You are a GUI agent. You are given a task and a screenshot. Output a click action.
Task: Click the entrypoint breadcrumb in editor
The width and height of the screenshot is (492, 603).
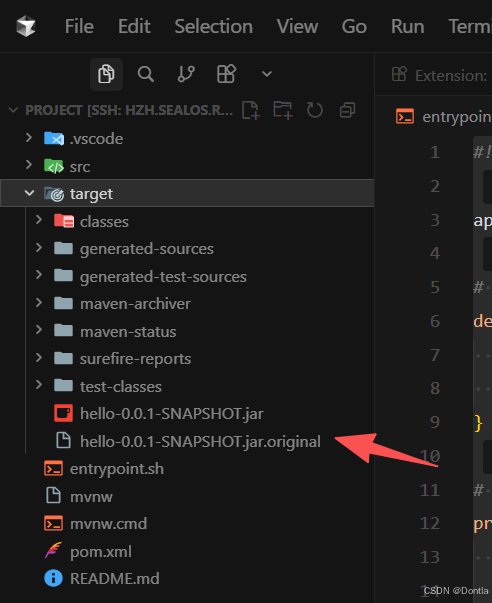click(444, 117)
